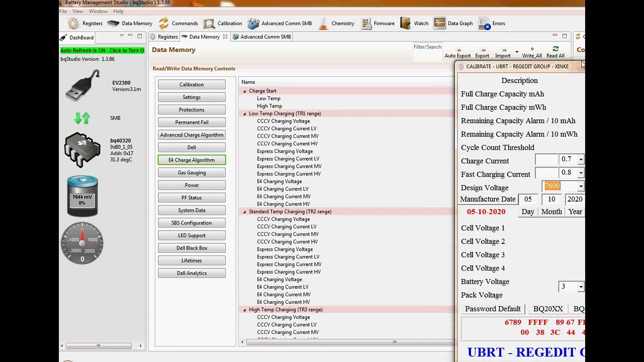
Task: Click the bq40320 chip icon
Action: tap(83, 150)
